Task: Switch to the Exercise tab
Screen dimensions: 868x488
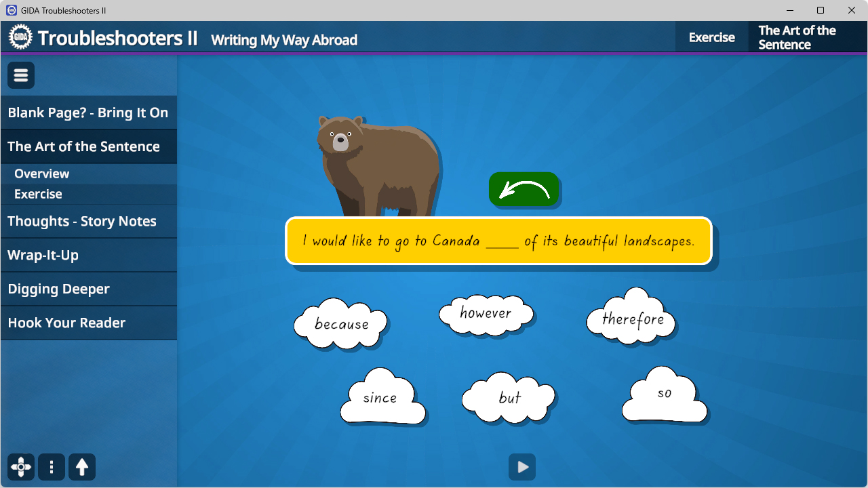Action: [711, 37]
